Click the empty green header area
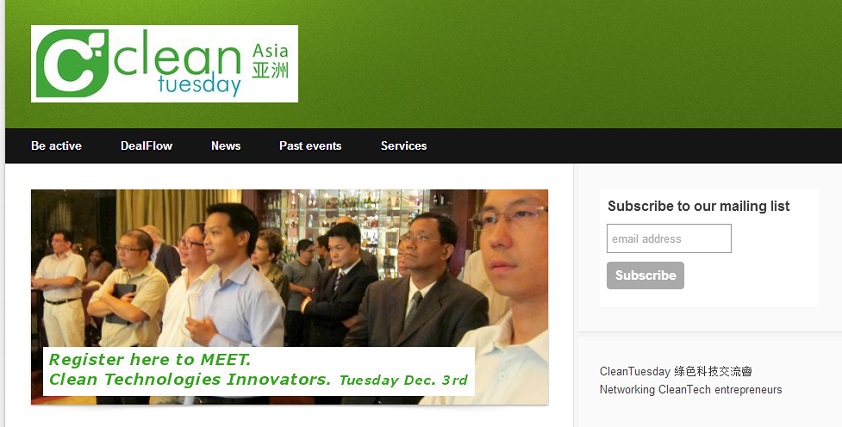Image resolution: width=842 pixels, height=427 pixels. point(569,63)
